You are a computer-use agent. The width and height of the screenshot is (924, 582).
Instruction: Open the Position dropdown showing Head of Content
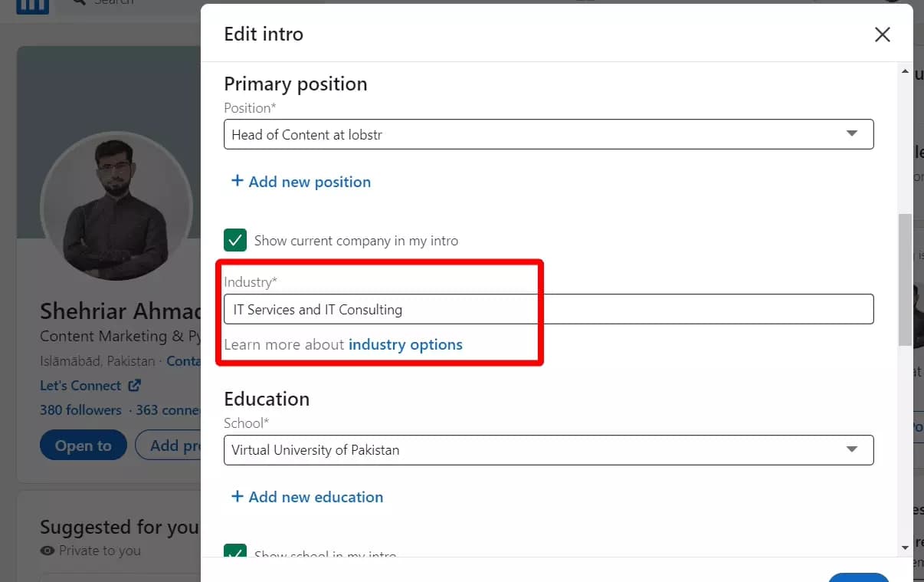tap(549, 134)
